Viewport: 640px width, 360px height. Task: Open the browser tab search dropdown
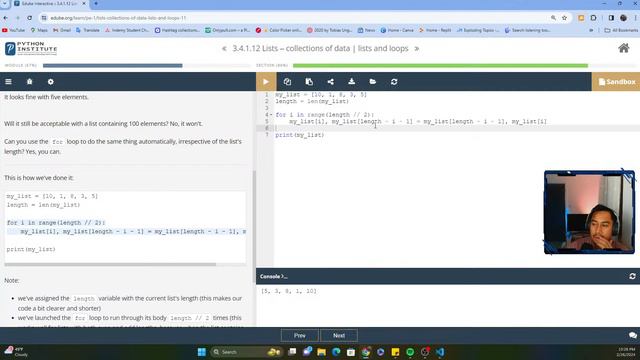[x=4, y=4]
